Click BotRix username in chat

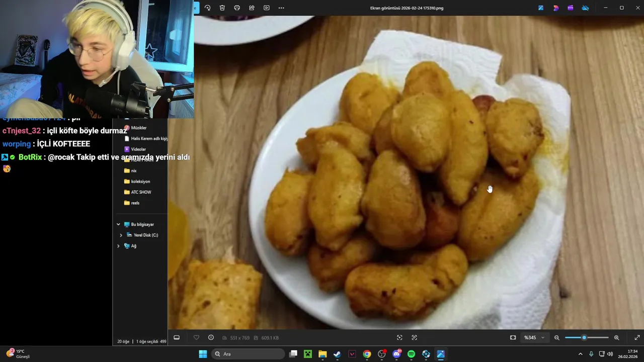30,157
